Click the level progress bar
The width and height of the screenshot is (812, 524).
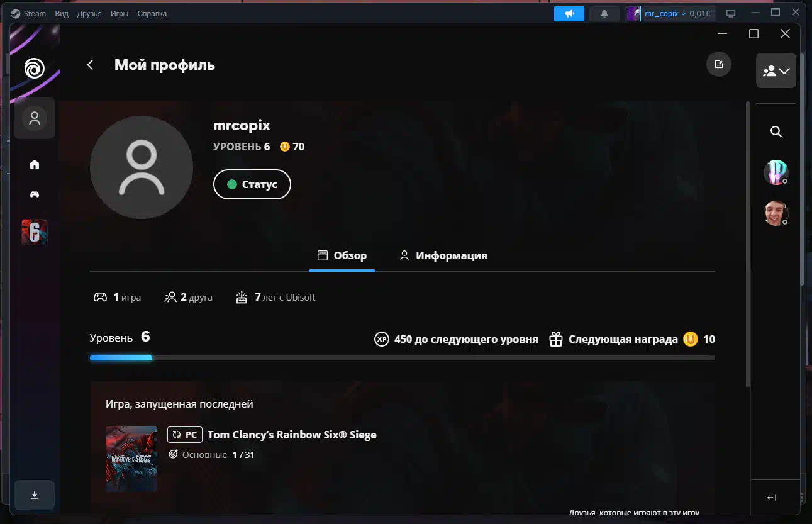[x=402, y=358]
